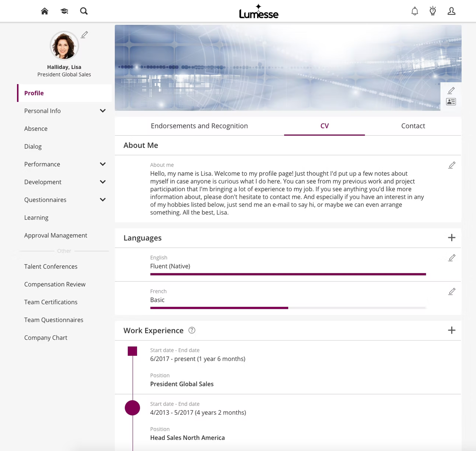
Task: Click the French proficiency level bar
Action: (x=288, y=308)
